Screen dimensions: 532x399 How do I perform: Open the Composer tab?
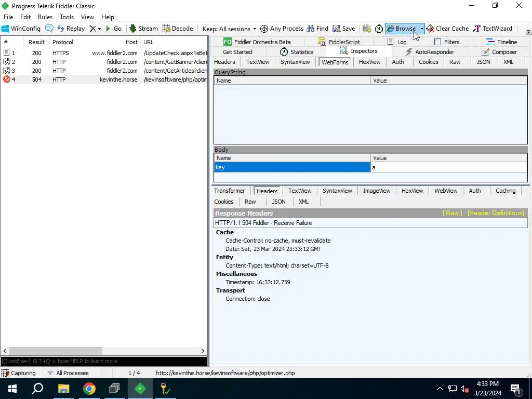[499, 52]
